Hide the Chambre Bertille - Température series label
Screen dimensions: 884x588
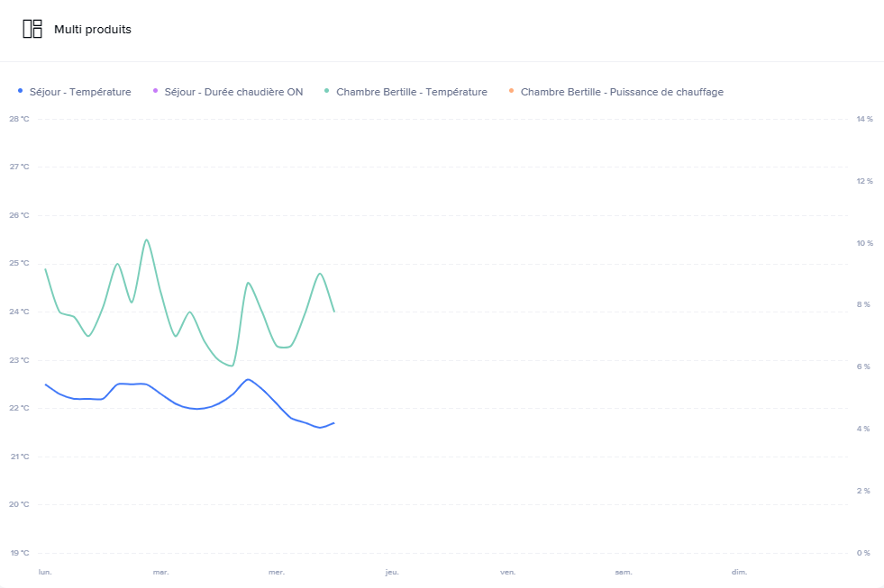[411, 92]
